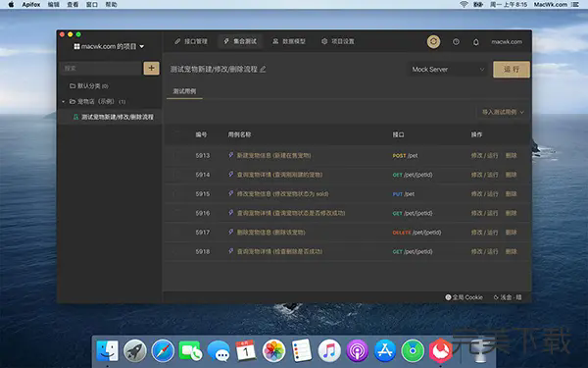Open the help circle icon in the top bar
588x368 pixels.
[456, 41]
